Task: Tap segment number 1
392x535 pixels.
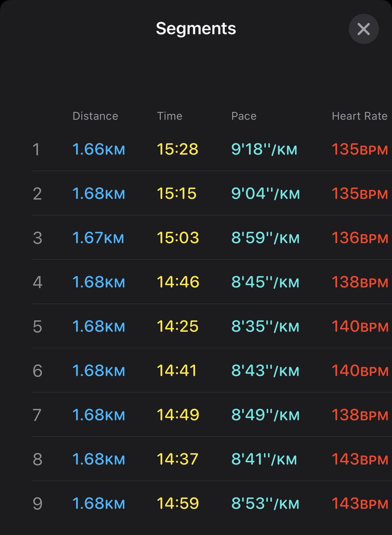Action: 37,149
